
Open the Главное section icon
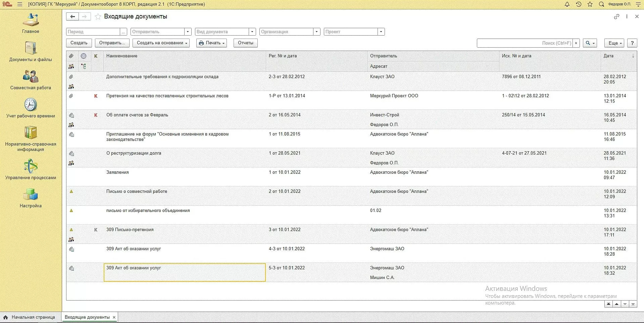click(31, 20)
